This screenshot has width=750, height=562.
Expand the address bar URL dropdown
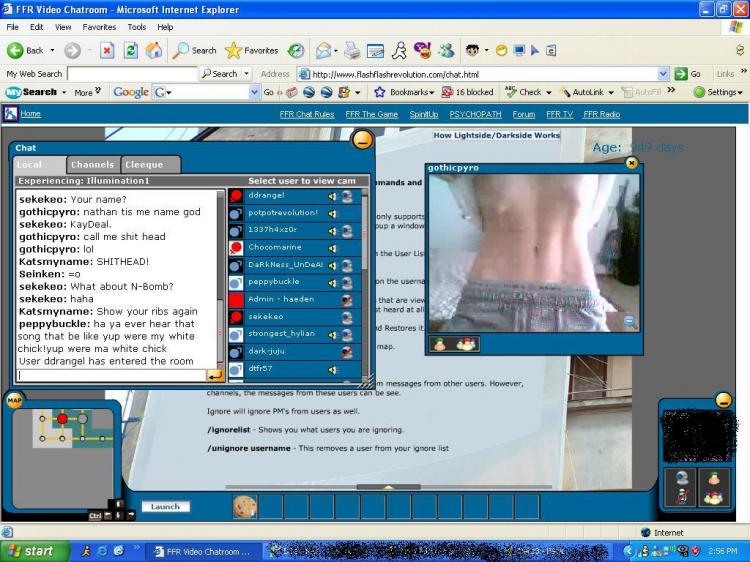pos(663,74)
